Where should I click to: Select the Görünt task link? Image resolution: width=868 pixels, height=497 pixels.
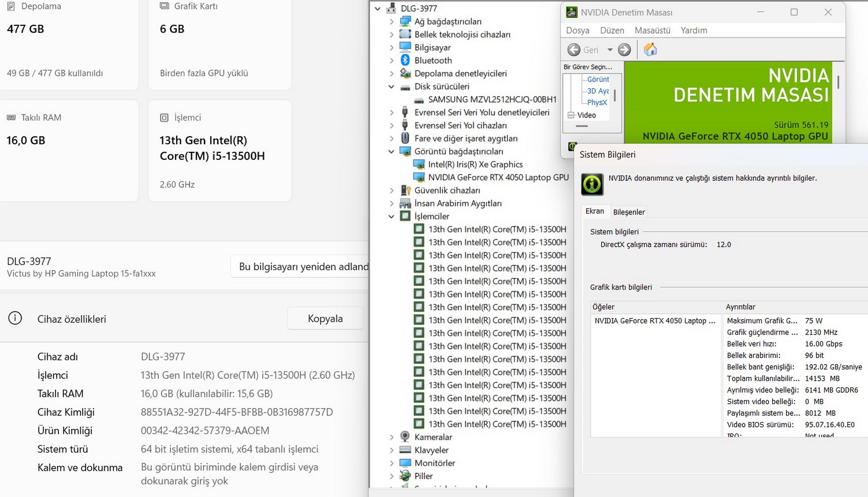coord(598,79)
